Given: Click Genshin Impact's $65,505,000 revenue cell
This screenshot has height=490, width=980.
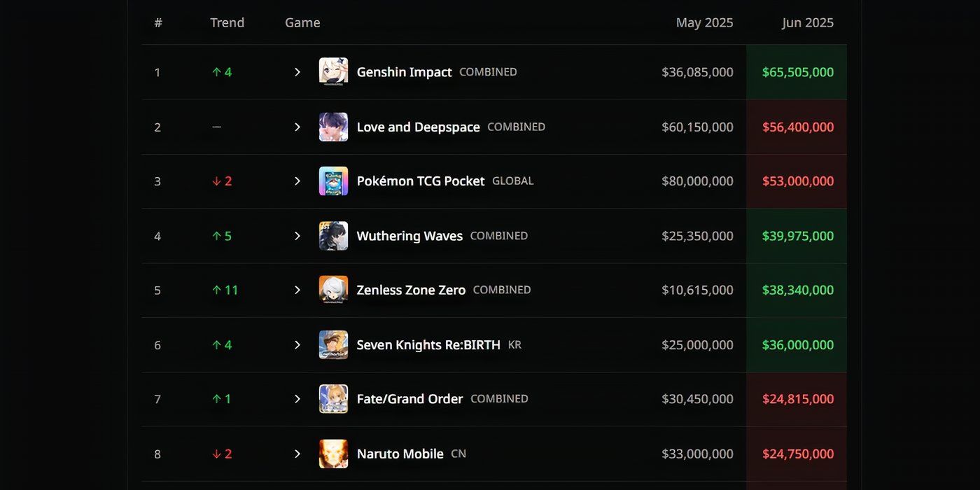Looking at the screenshot, I should click(x=797, y=72).
